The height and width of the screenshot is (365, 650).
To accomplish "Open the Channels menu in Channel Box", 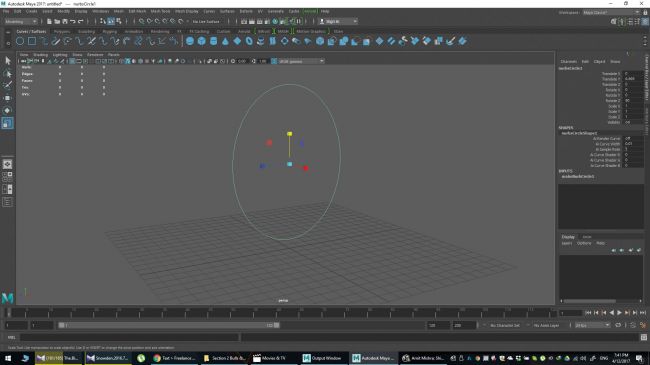I will (569, 61).
